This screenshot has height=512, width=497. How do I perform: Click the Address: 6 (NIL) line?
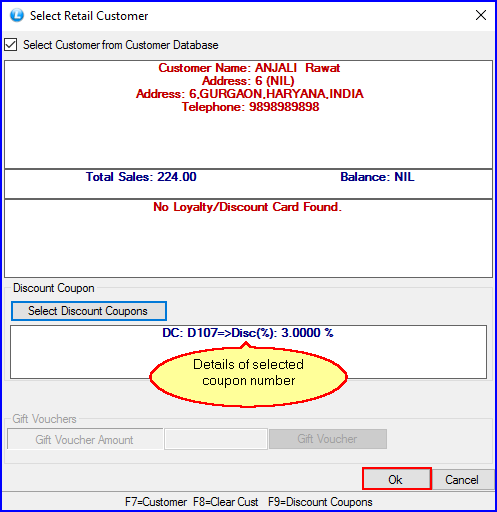point(248,81)
